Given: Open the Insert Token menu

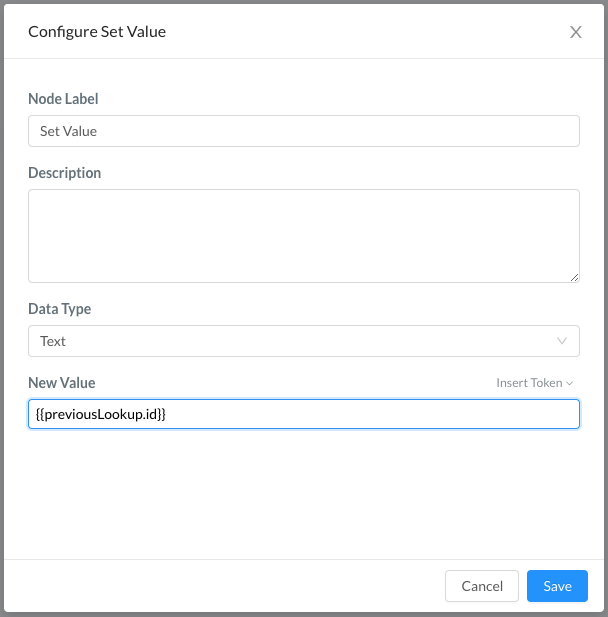Looking at the screenshot, I should (x=534, y=383).
